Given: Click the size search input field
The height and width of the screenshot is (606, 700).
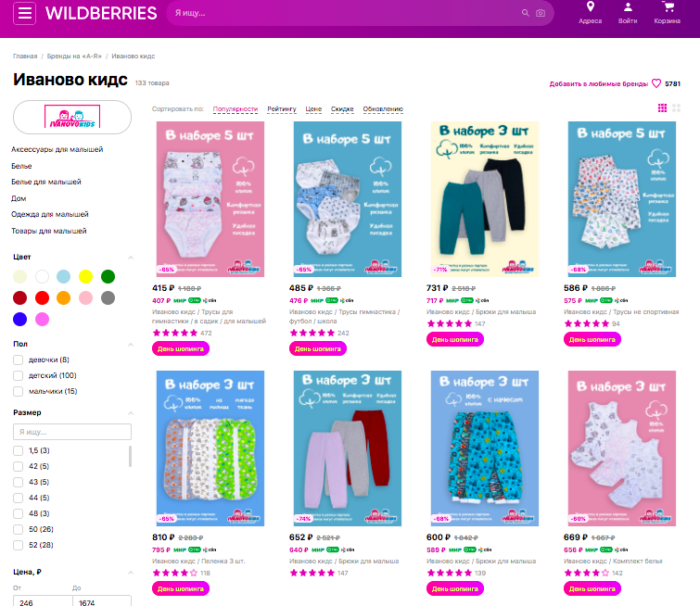Looking at the screenshot, I should pos(72,432).
